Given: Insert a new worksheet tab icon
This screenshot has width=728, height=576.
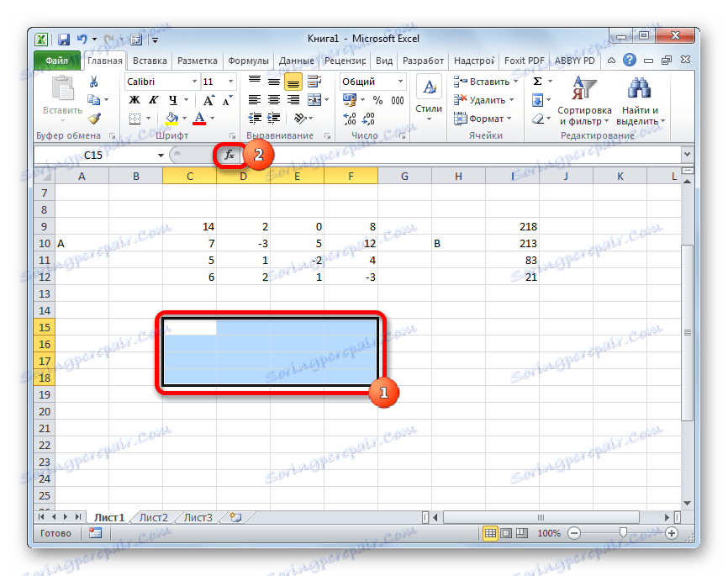Looking at the screenshot, I should tap(236, 517).
